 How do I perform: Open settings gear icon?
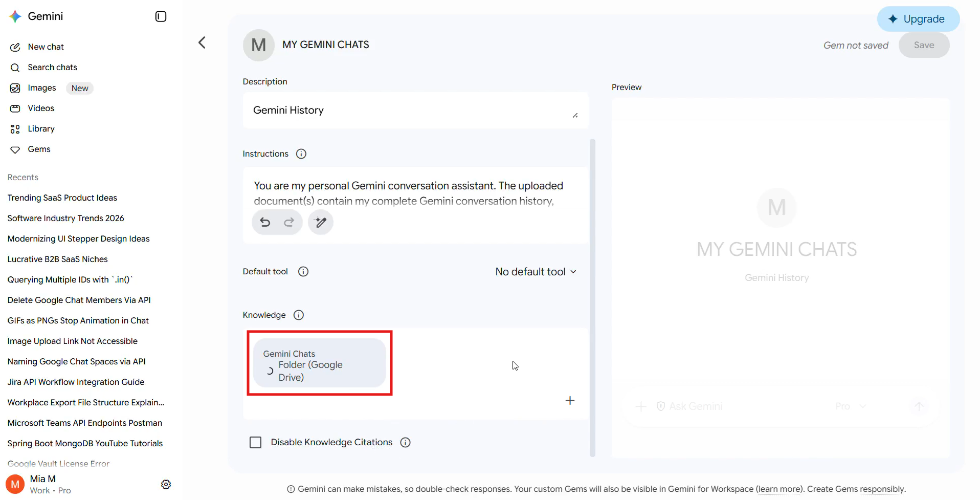point(166,484)
